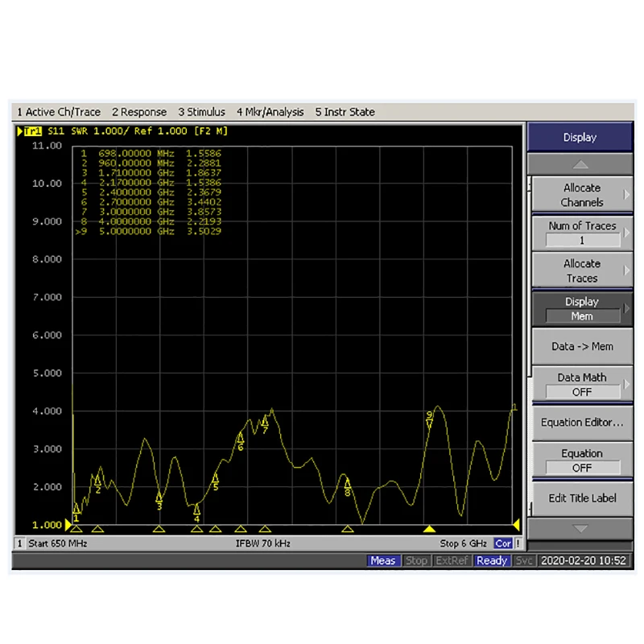
Task: Open the Active Ch/Trace menu
Action: (59, 112)
